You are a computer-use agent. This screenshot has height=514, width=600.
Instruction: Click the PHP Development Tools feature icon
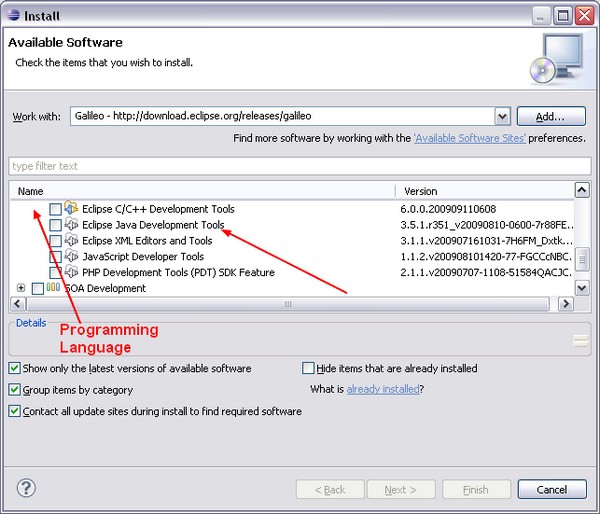(71, 272)
